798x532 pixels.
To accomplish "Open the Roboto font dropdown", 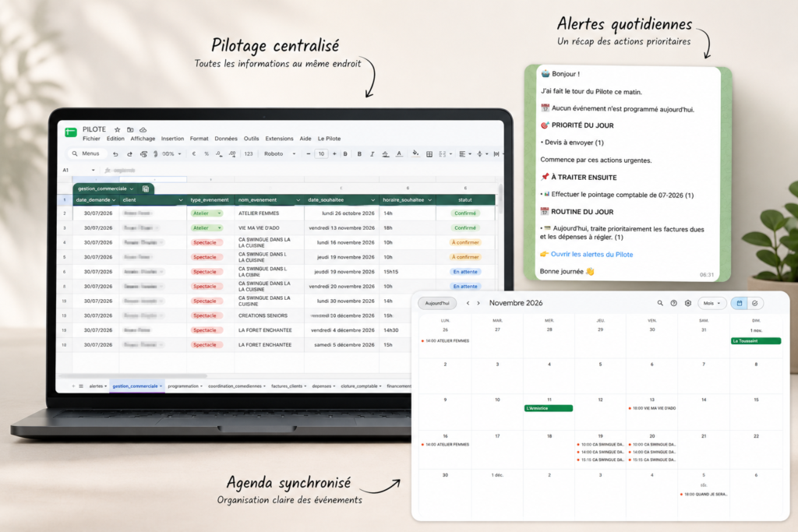I will (x=280, y=153).
